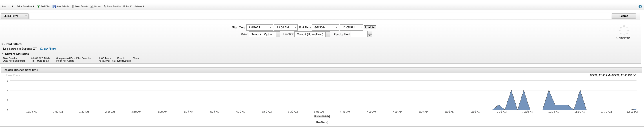
Task: Open the Search... menu
Action: pyautogui.click(x=8, y=6)
